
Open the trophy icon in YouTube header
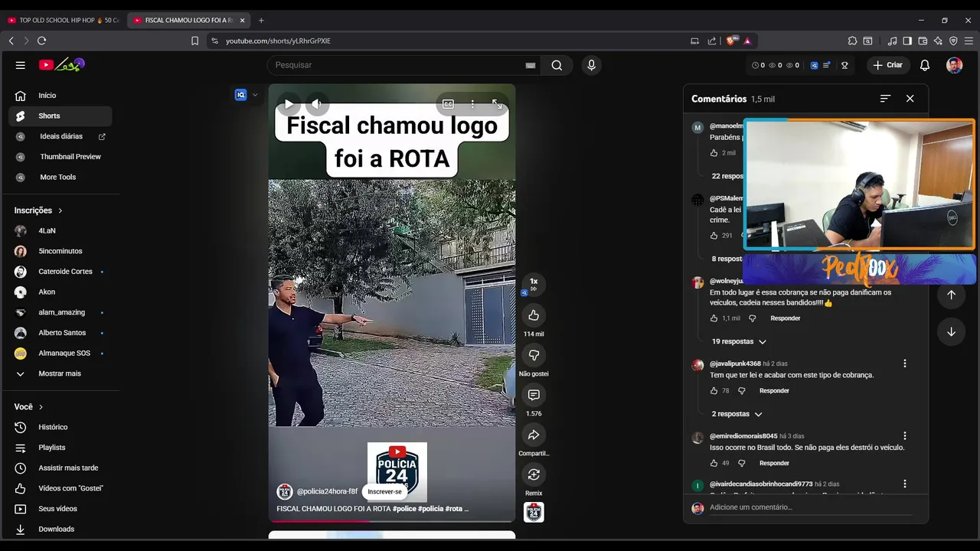coord(844,65)
